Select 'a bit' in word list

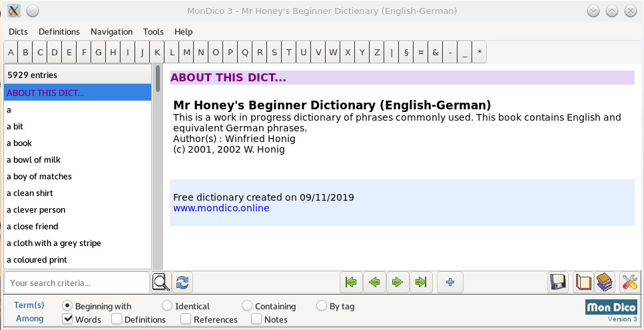[x=78, y=126]
